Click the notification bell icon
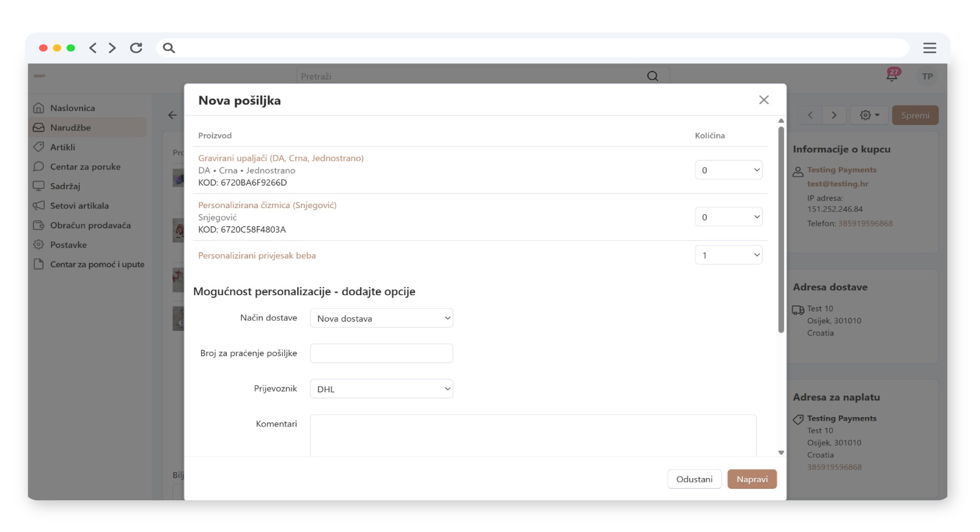980x532 pixels. pyautogui.click(x=891, y=76)
